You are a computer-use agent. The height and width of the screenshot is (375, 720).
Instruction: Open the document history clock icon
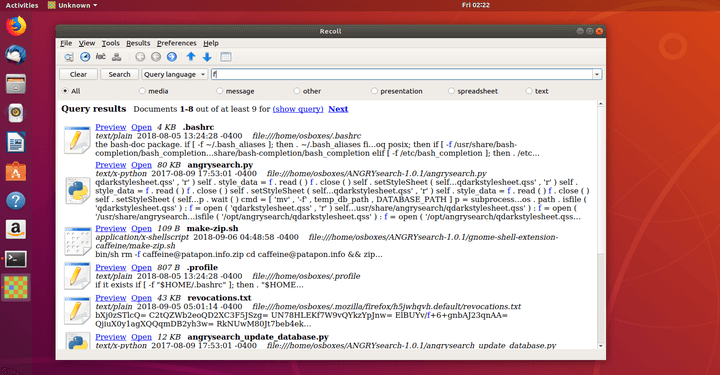pyautogui.click(x=85, y=57)
